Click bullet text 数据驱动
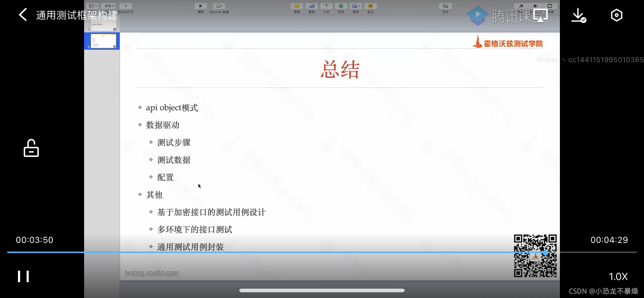644x298 pixels. click(163, 125)
